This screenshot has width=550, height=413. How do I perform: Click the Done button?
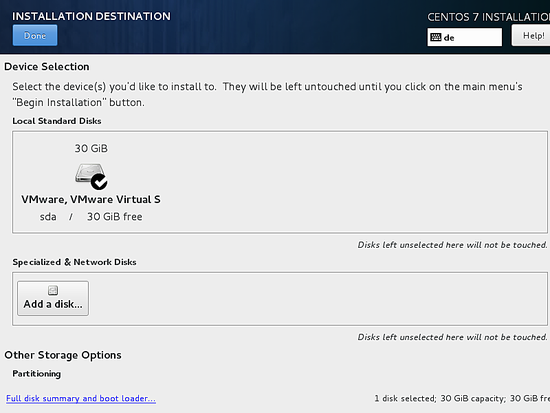coord(35,35)
